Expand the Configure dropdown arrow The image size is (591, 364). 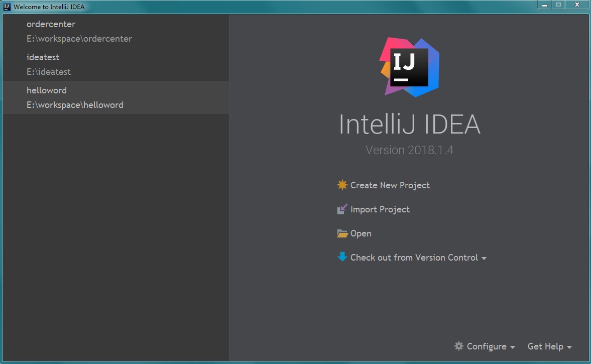tap(513, 347)
